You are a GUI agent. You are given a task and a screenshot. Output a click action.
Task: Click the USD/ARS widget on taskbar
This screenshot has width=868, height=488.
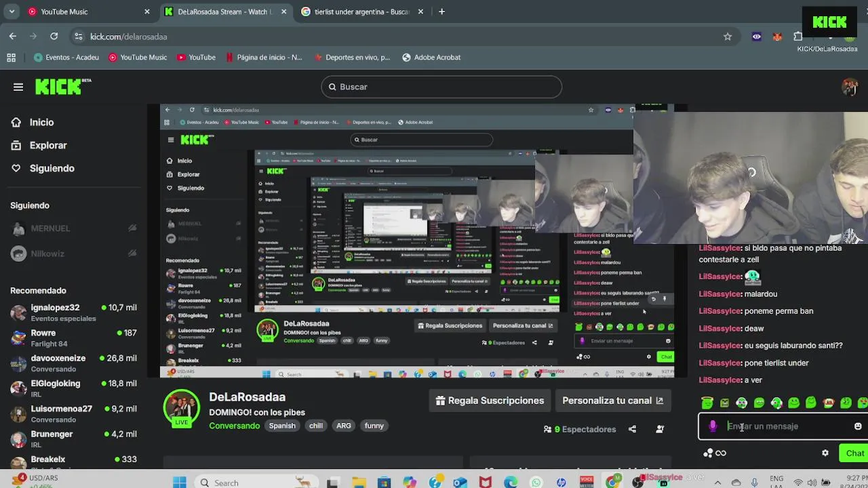pyautogui.click(x=34, y=481)
